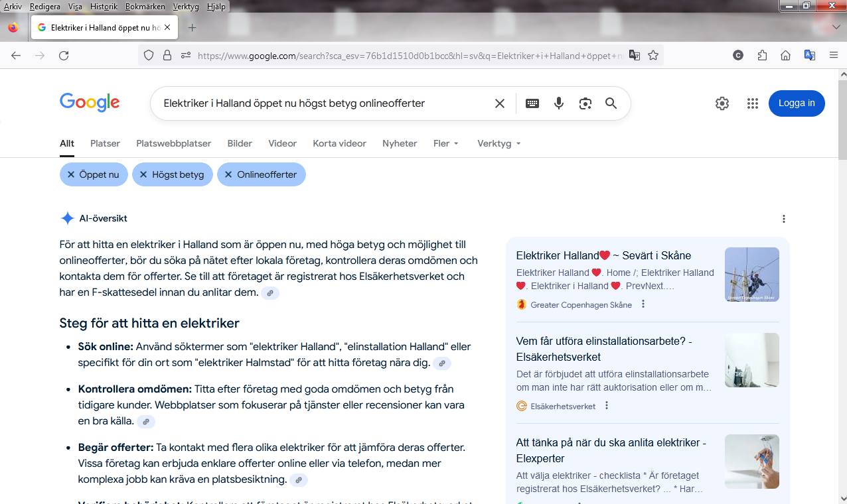The image size is (847, 504).
Task: Disable the Onlineofferter filter chip
Action: pyautogui.click(x=228, y=174)
